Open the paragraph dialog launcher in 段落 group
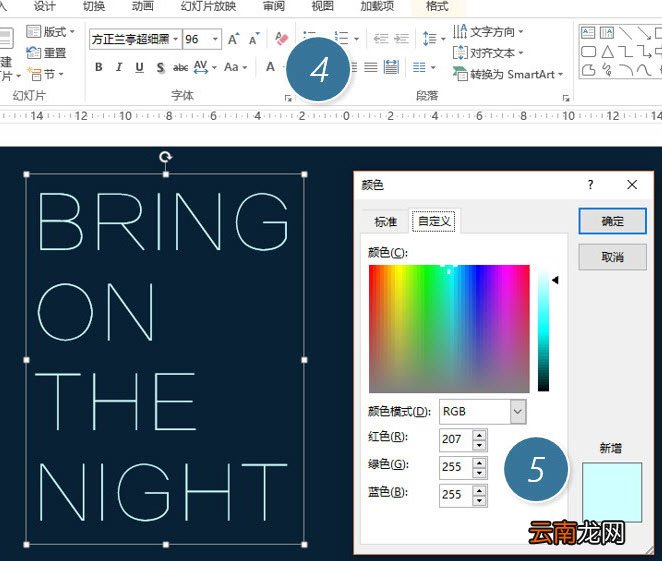 (566, 98)
